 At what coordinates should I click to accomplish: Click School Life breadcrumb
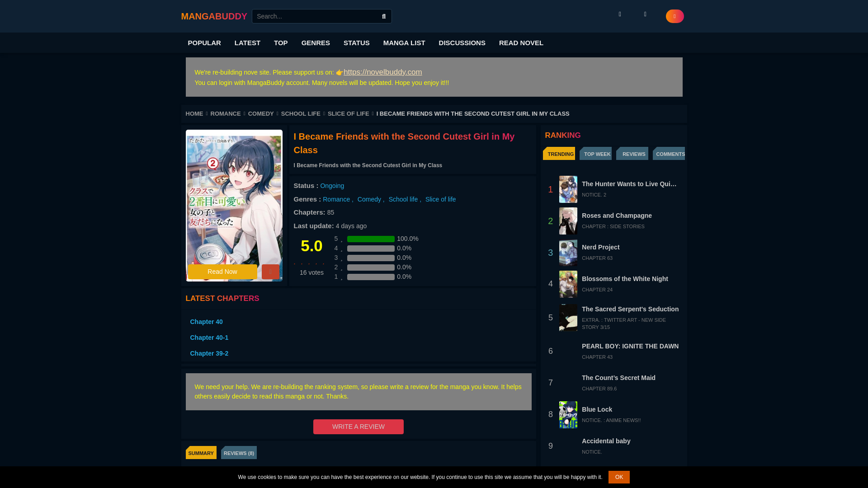pos(301,114)
